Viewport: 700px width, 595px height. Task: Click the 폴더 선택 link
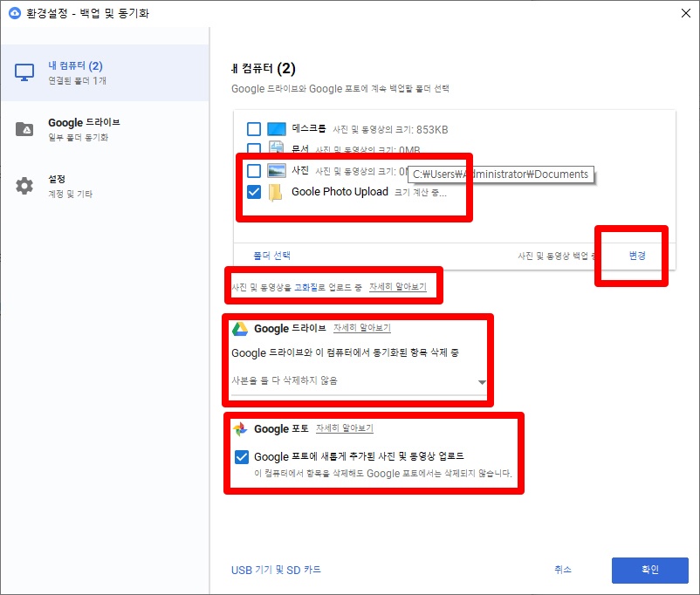point(271,256)
